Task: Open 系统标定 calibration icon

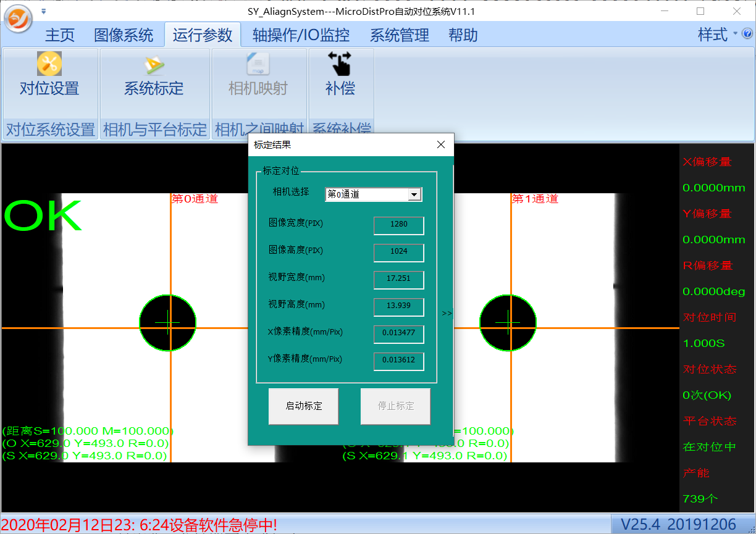Action: (154, 64)
